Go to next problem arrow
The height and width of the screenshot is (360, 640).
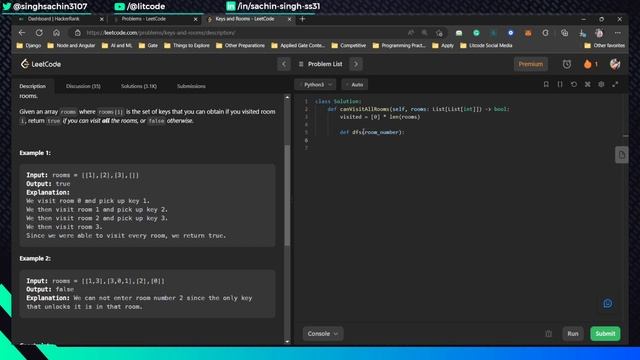356,64
